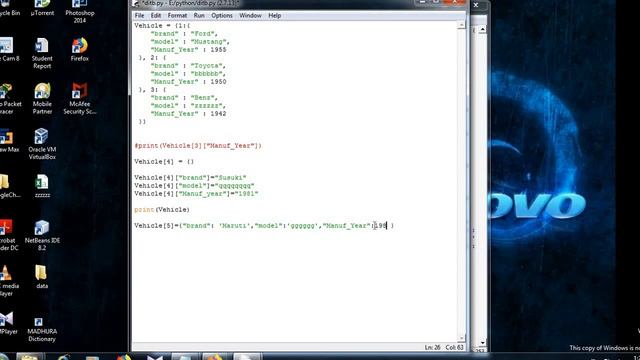Click the "Mustang" string in the code

208,42
